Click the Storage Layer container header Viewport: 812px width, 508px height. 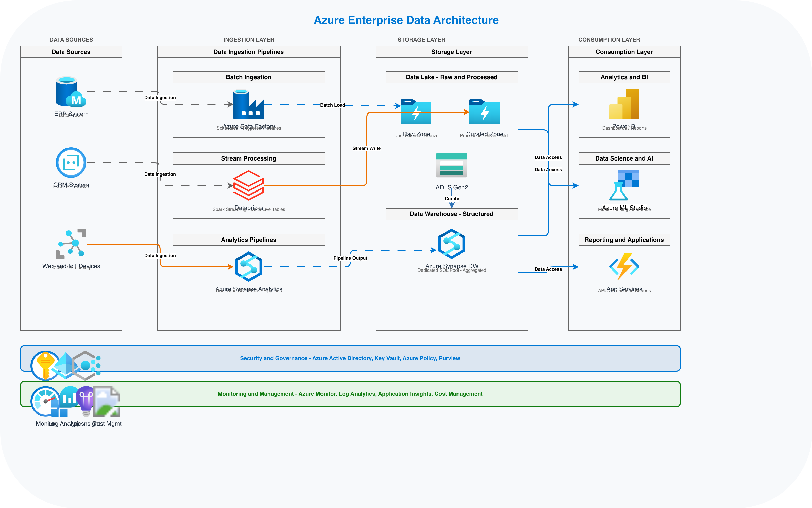[x=452, y=52]
